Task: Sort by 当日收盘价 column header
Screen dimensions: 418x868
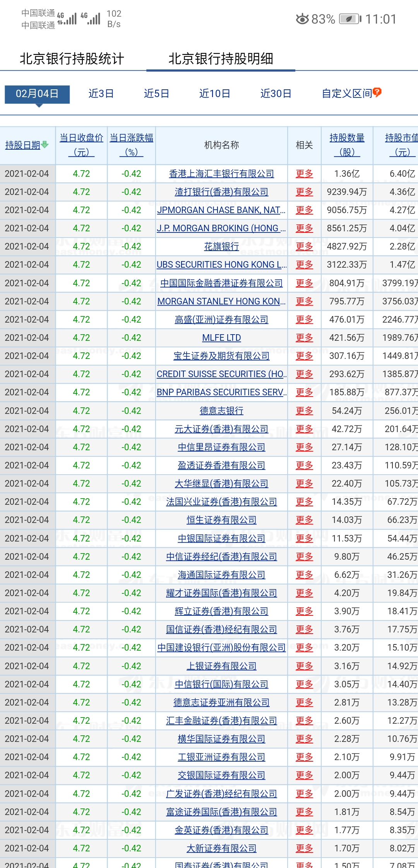Action: 81,145
